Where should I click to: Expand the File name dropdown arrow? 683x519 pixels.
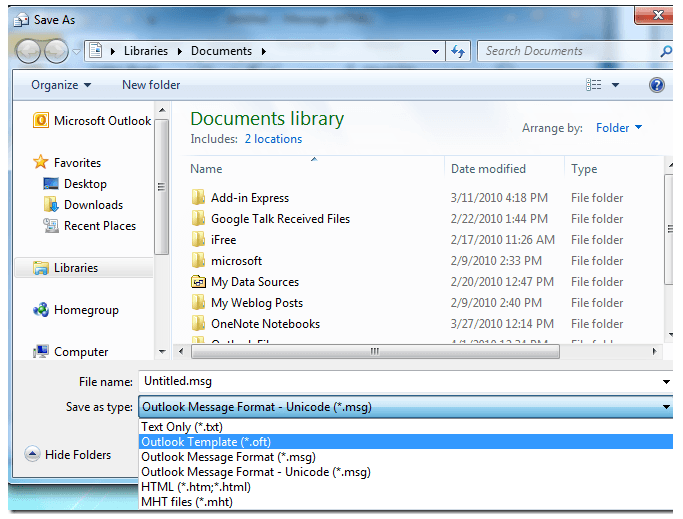tap(666, 382)
